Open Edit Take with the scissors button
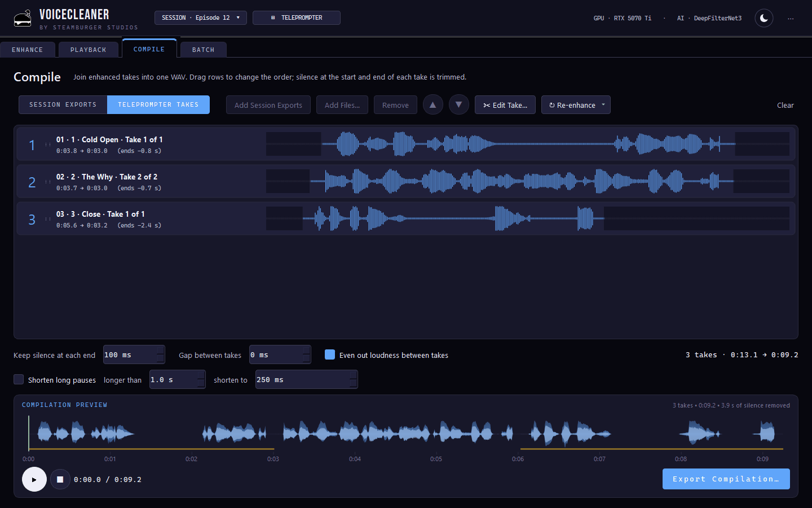 (505, 105)
